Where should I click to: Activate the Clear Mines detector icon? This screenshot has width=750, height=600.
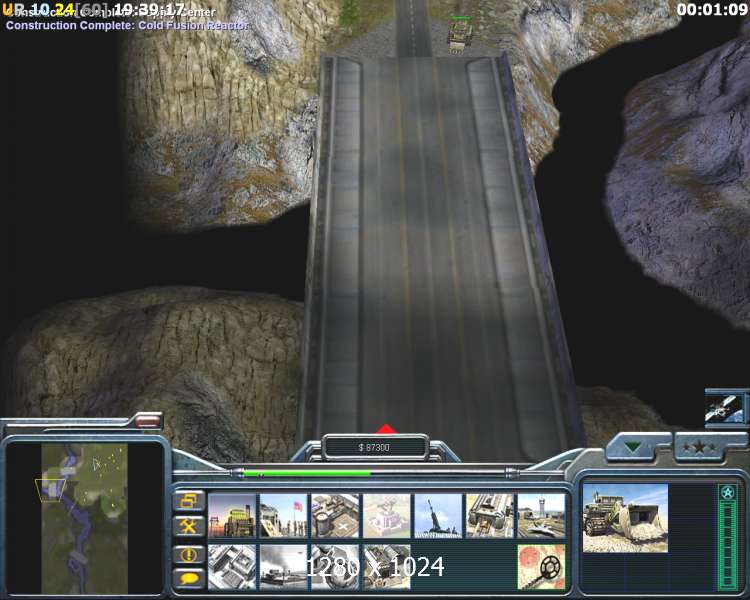[x=541, y=567]
